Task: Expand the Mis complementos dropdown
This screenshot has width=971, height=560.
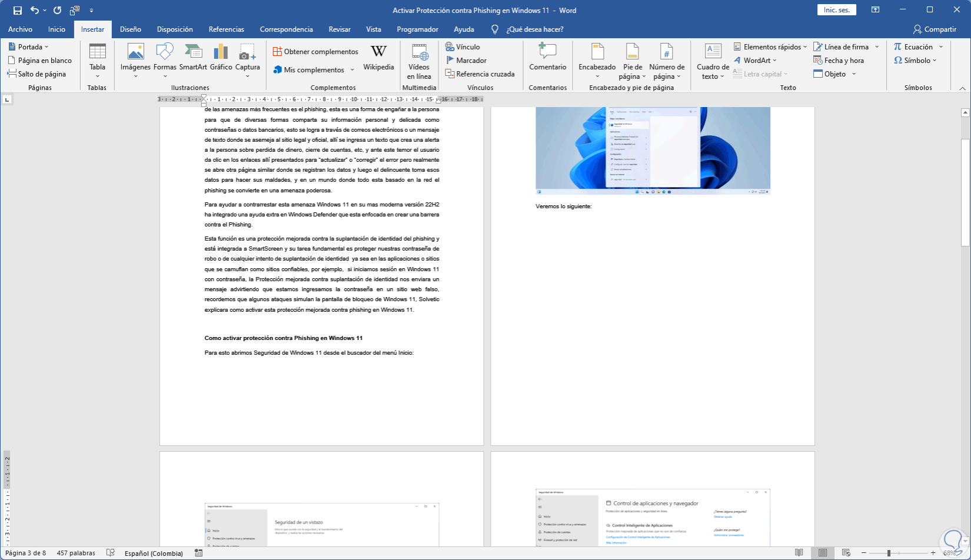Action: click(352, 70)
